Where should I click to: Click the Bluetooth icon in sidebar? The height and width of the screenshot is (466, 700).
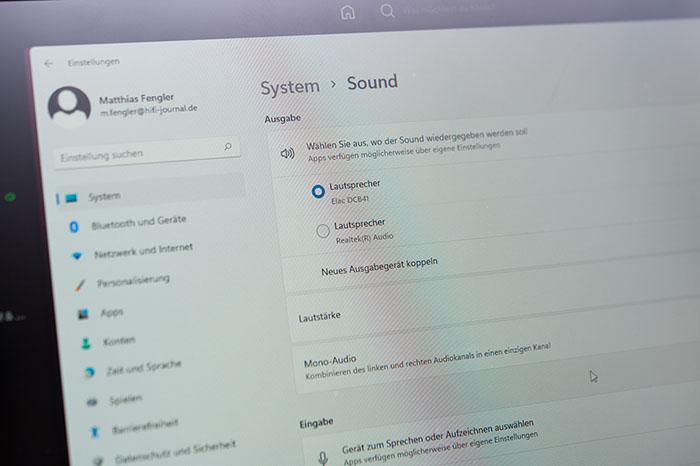[x=74, y=227]
